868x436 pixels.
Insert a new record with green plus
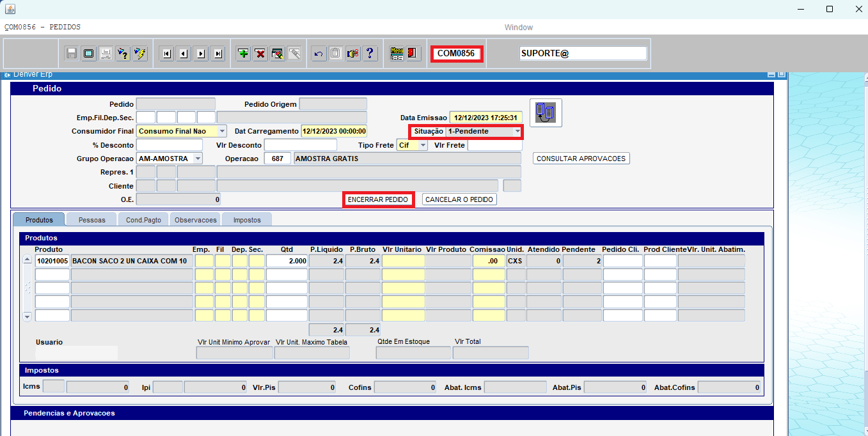coord(243,54)
